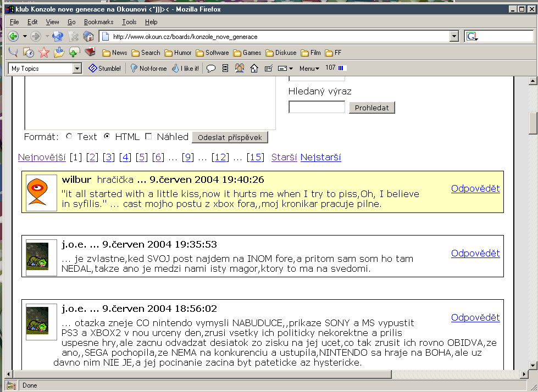Open the Humor bookmarks folder
Viewport: 538px width, 392px height.
click(x=178, y=52)
